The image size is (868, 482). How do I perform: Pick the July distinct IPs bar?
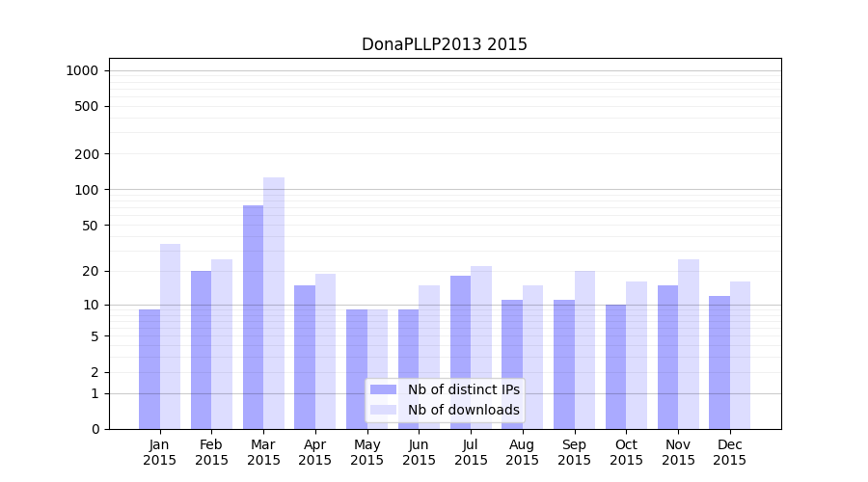pos(460,352)
